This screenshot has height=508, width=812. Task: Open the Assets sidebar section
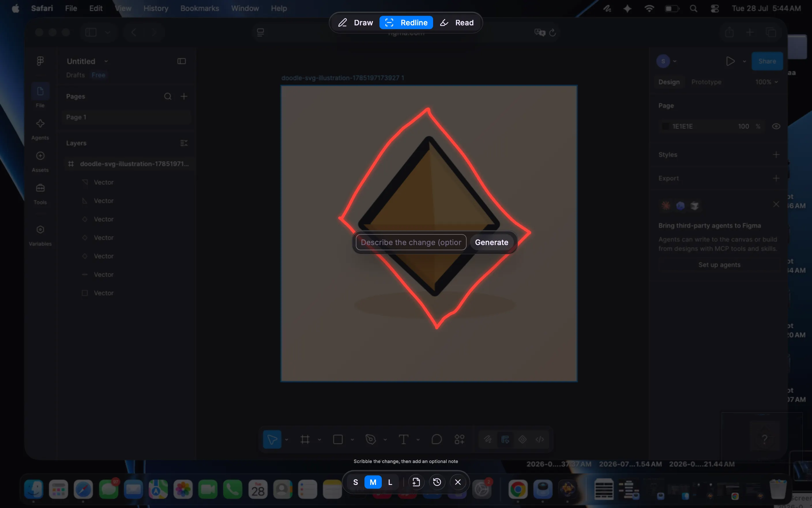(40, 162)
